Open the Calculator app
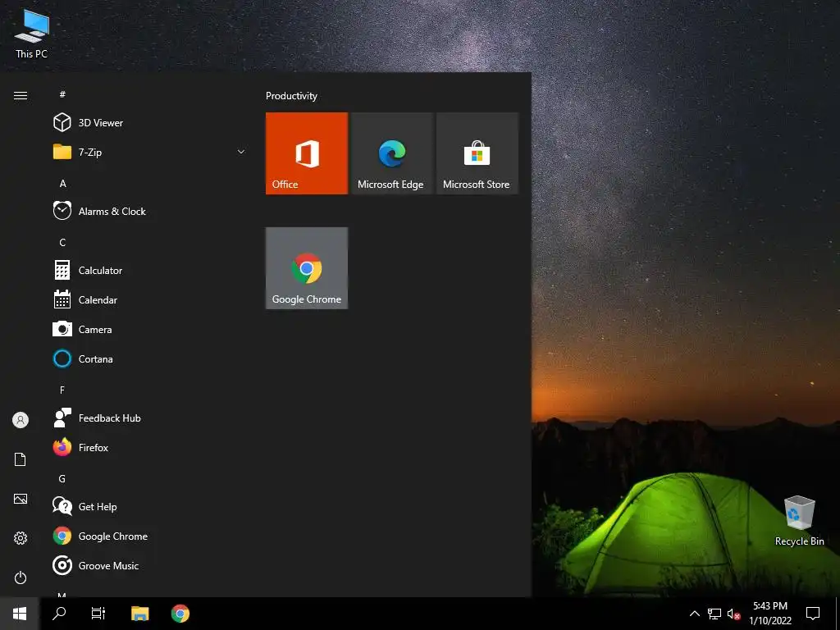The height and width of the screenshot is (630, 840). coord(150,271)
